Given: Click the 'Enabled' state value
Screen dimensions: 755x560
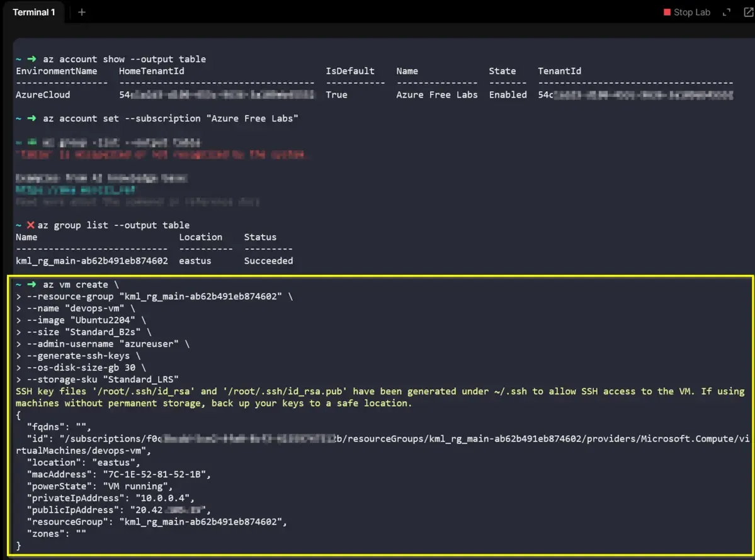Looking at the screenshot, I should [x=508, y=95].
